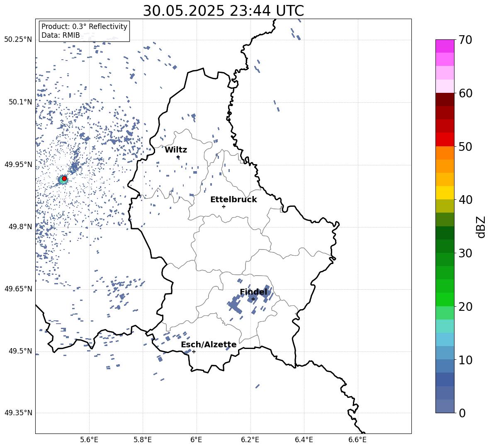Click the 'Data: RMIB' source text

click(61, 35)
